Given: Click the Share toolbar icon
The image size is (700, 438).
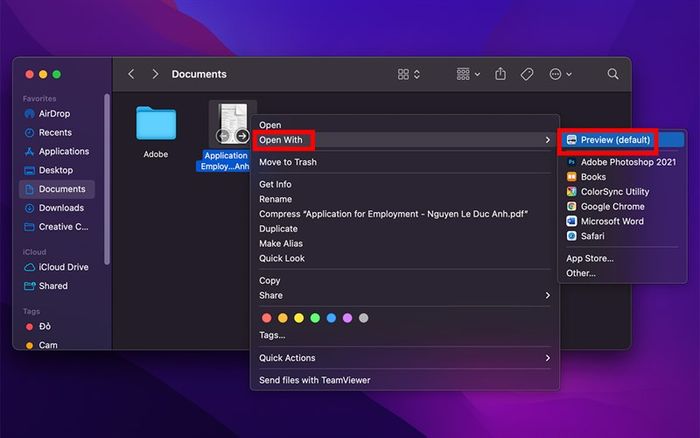Looking at the screenshot, I should (500, 74).
